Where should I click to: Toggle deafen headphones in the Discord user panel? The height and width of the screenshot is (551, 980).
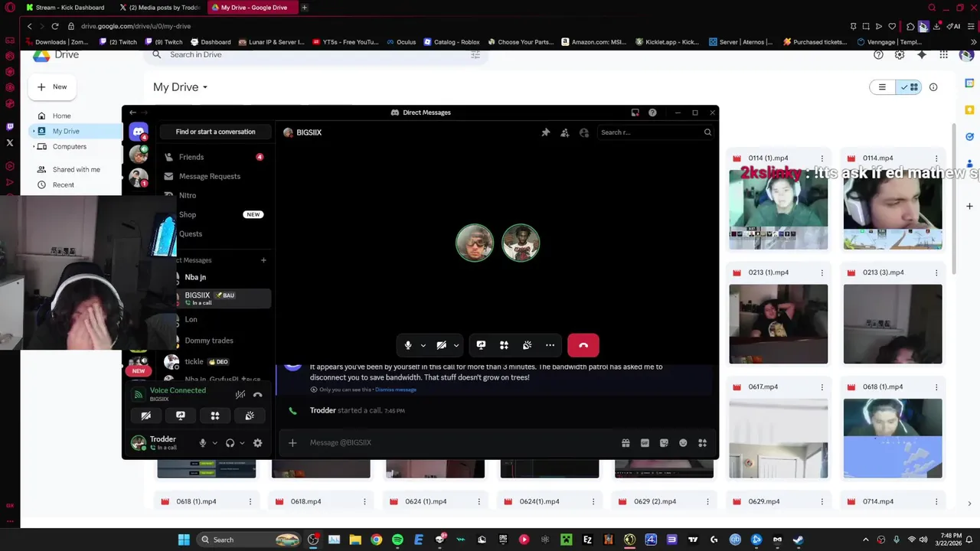pos(230,442)
